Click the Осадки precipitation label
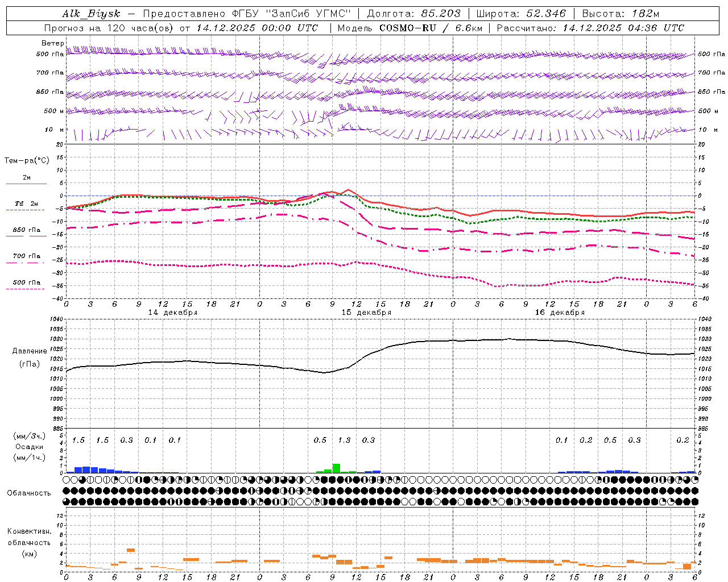728x582 pixels. [30, 447]
